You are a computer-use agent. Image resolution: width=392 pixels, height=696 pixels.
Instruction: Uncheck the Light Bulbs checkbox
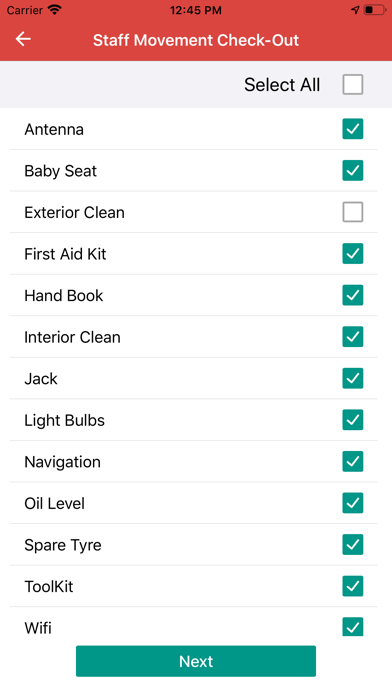352,420
